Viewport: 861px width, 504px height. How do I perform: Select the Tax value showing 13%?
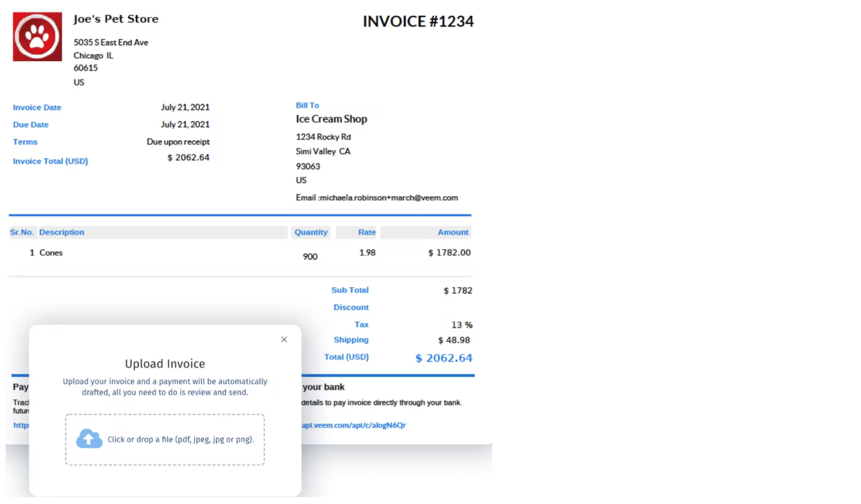[x=464, y=324]
